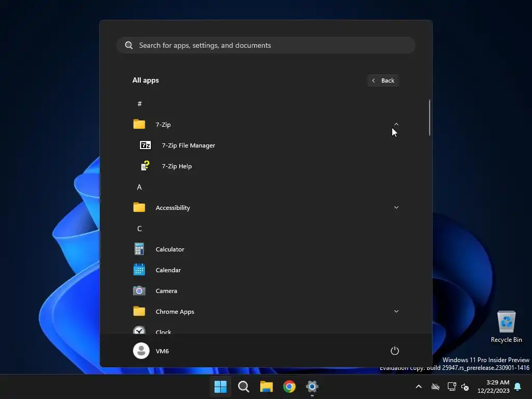532x399 pixels.
Task: Click the Accessibility folder icon
Action: click(139, 207)
